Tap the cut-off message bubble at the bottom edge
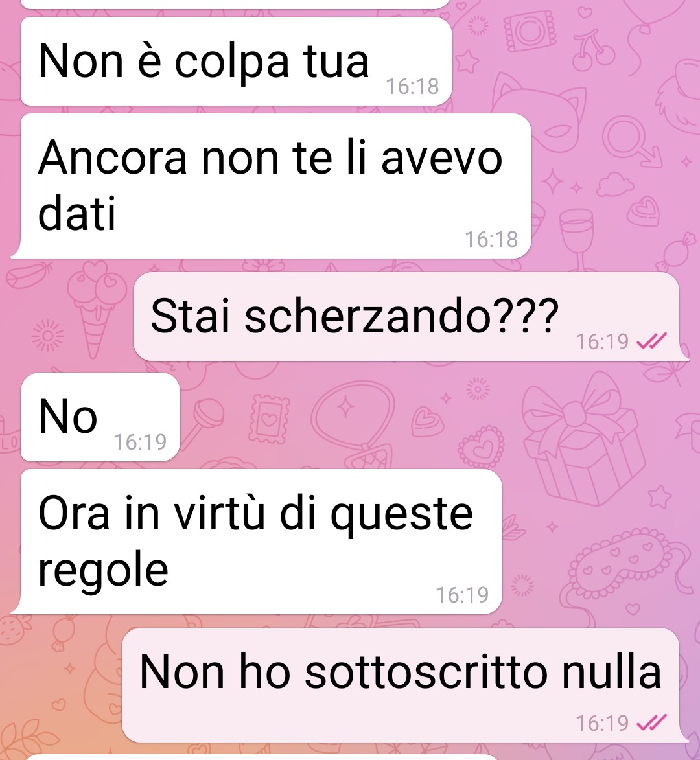 tap(262, 757)
